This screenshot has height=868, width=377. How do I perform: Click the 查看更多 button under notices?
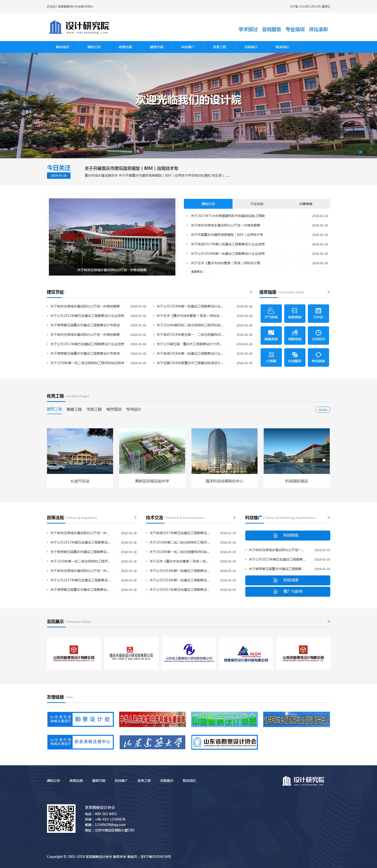(198, 272)
